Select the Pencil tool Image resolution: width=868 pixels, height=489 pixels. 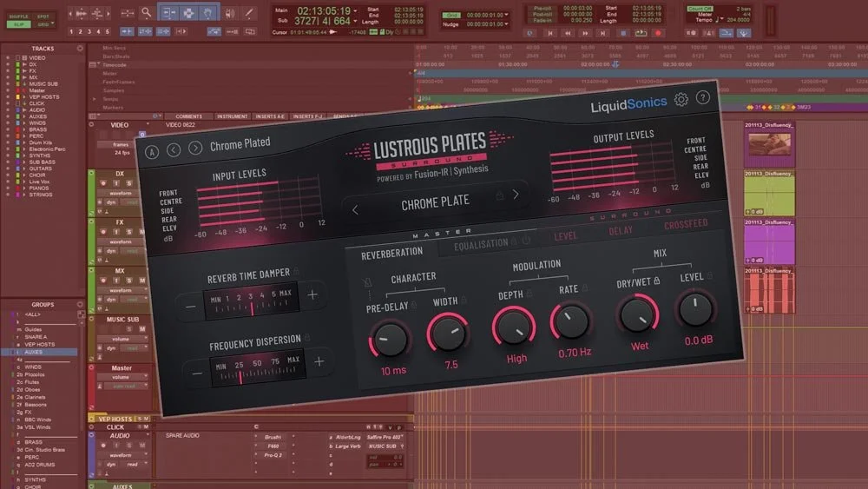[x=249, y=12]
